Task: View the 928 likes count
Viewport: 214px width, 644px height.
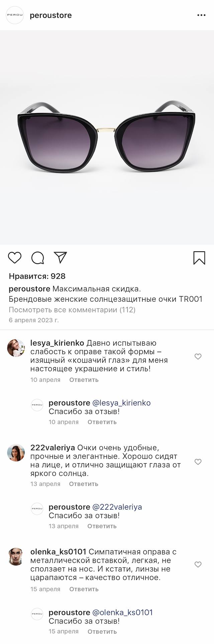Action: [x=37, y=276]
